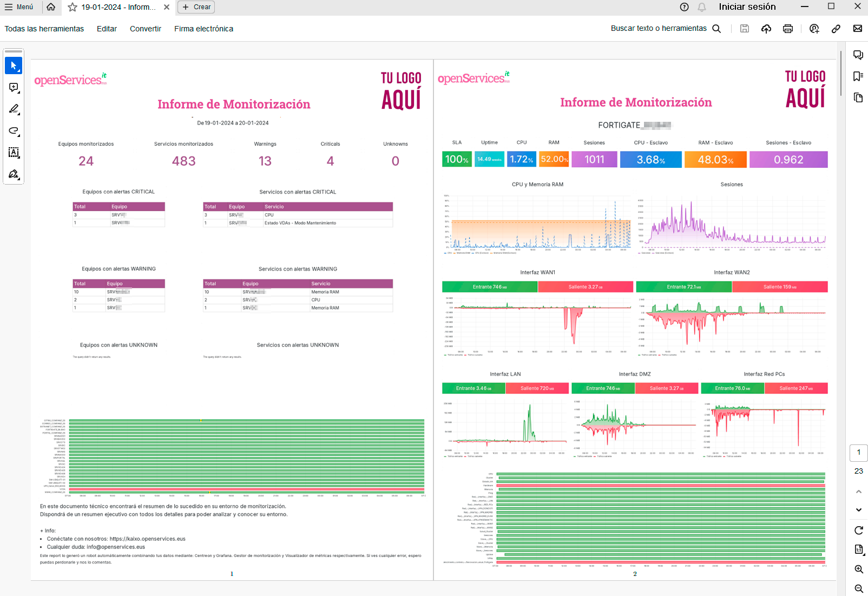Pick the freehand draw loop tool
868x596 pixels.
pyautogui.click(x=14, y=131)
